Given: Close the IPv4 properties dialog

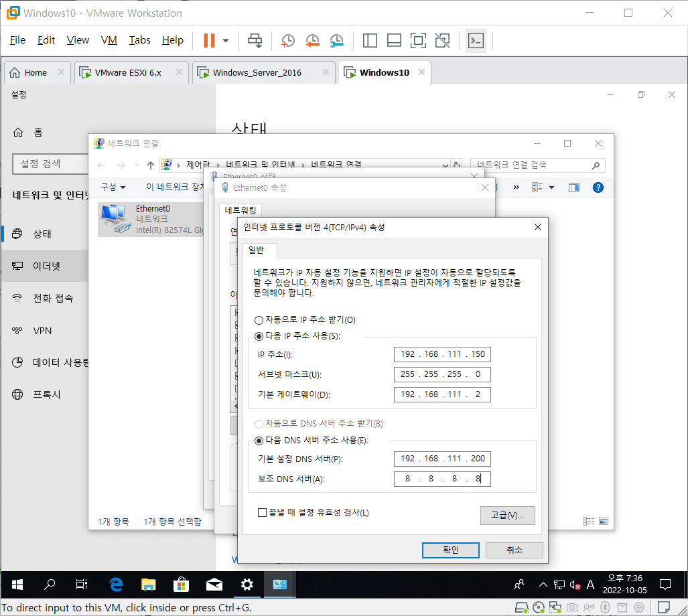Looking at the screenshot, I should tap(538, 227).
